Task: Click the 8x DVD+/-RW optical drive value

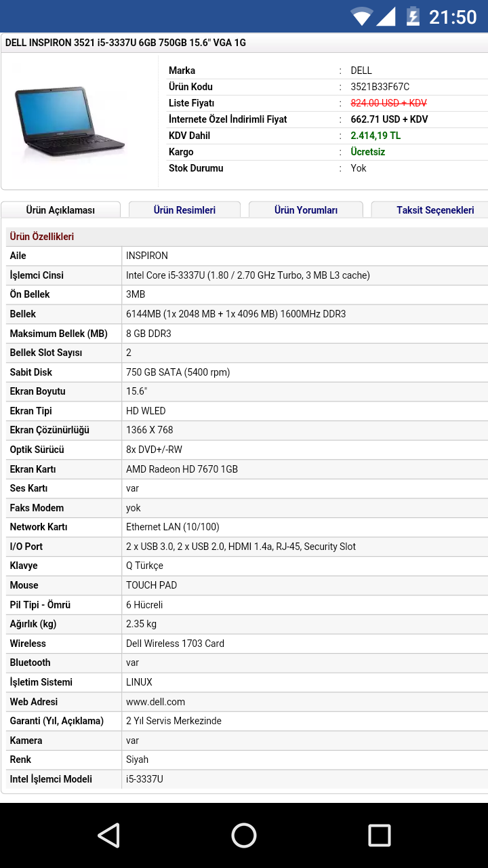Action: 154,450
